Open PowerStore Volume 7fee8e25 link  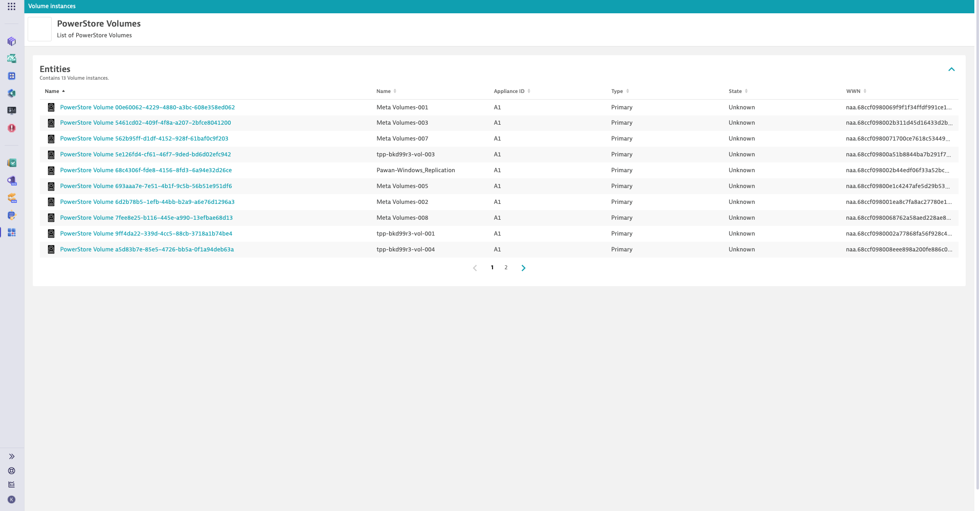tap(146, 218)
